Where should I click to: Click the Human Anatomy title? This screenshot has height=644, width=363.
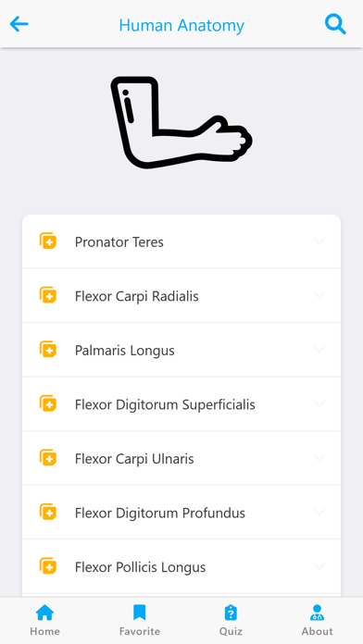181,25
